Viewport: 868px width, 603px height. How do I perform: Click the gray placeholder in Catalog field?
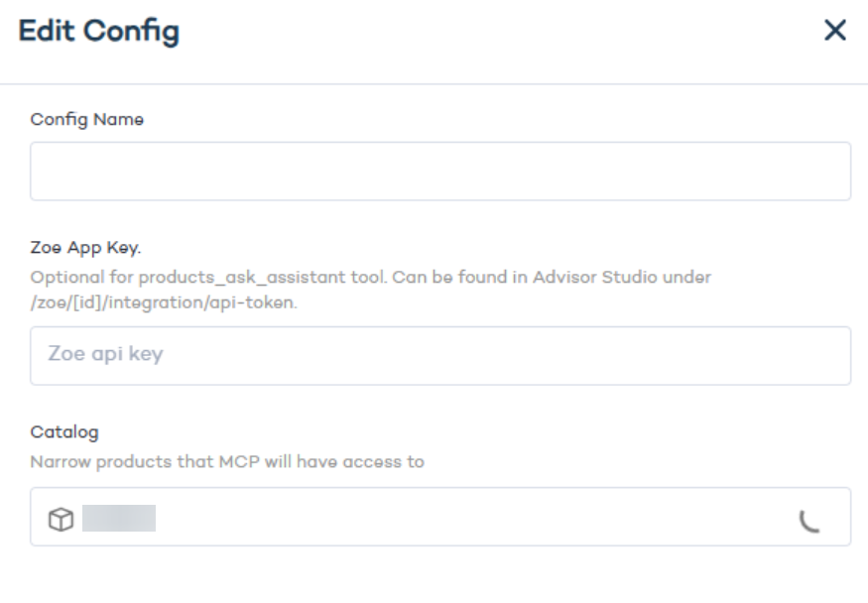[x=119, y=519]
